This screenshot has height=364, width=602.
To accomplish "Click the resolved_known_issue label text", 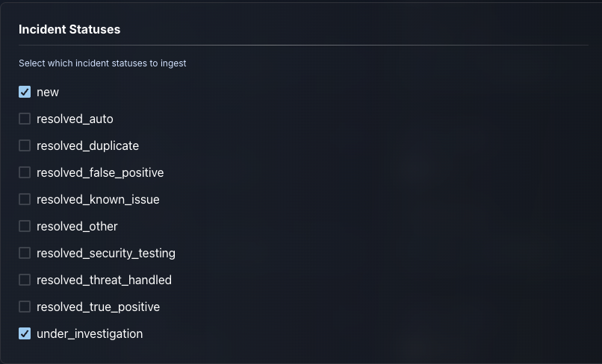I will tap(98, 199).
